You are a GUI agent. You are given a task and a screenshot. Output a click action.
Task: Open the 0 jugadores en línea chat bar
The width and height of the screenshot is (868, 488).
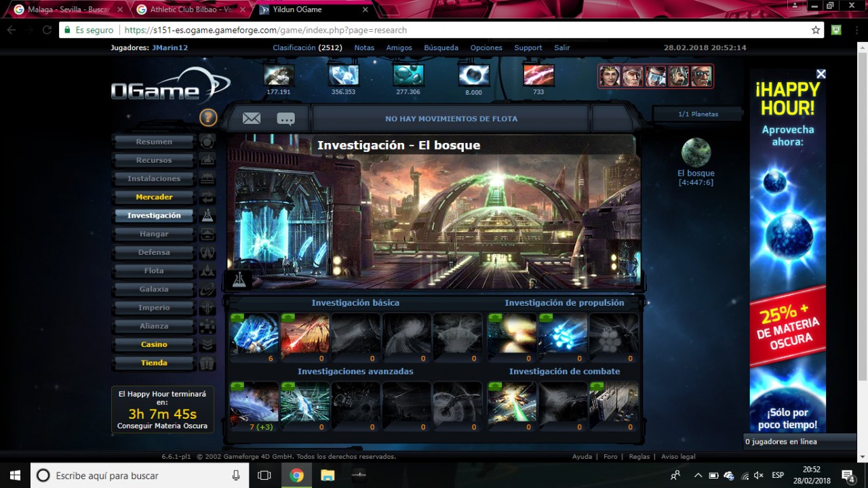click(x=800, y=442)
